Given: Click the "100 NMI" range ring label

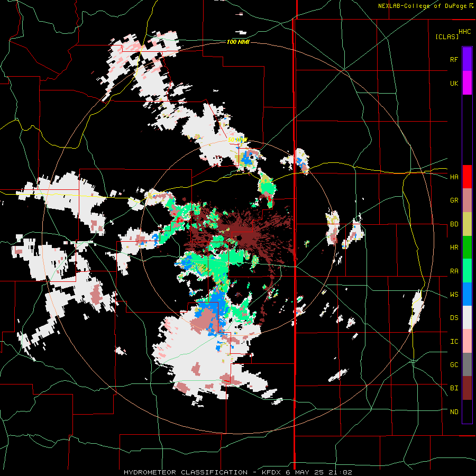Looking at the screenshot, I should (x=238, y=42).
